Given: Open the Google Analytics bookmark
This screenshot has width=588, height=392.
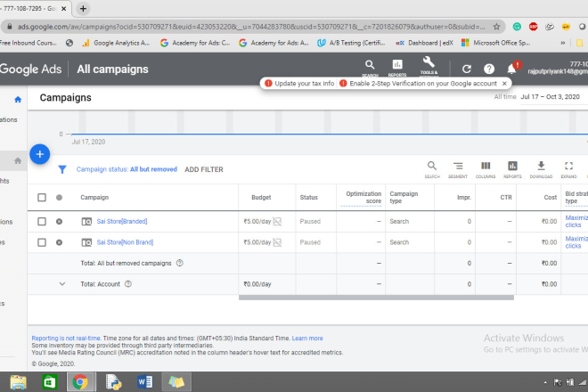Looking at the screenshot, I should point(116,43).
